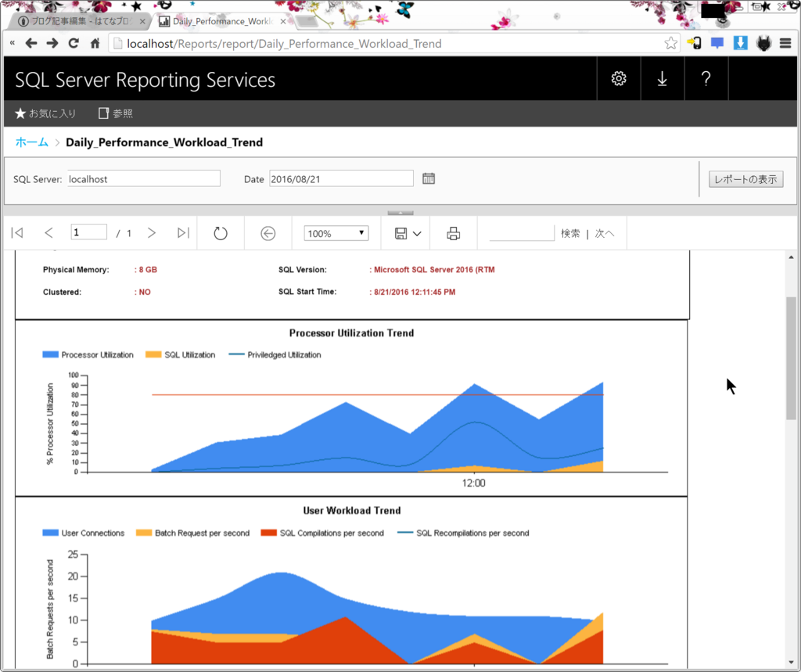Click the cat face extension icon
Image resolution: width=801 pixels, height=672 pixels.
tap(763, 44)
